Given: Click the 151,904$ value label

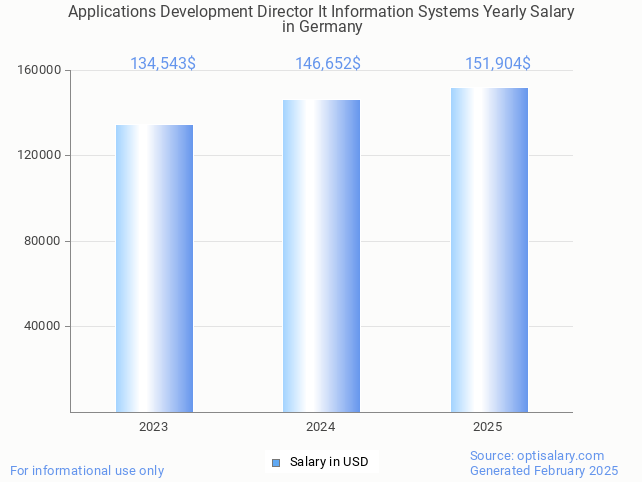Looking at the screenshot, I should tap(497, 64).
